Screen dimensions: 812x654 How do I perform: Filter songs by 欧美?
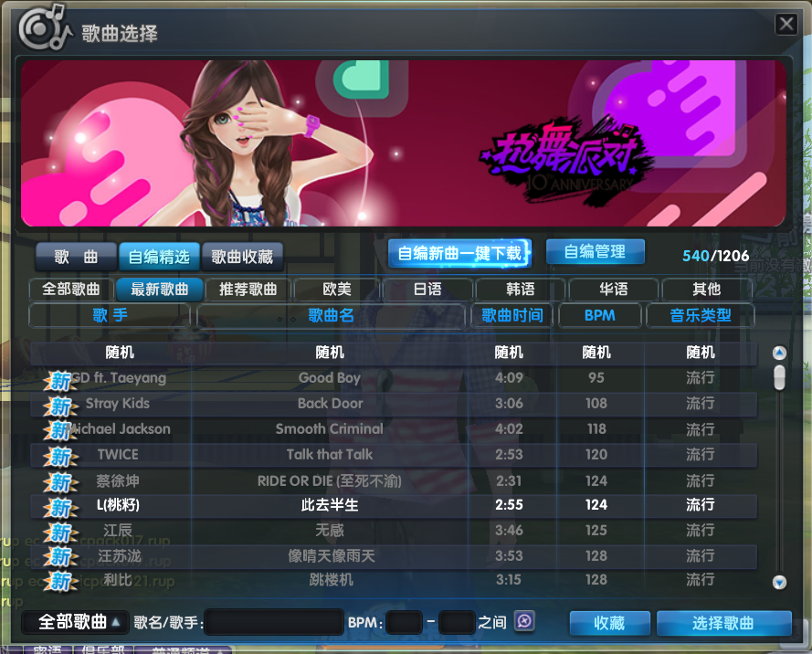(x=337, y=289)
